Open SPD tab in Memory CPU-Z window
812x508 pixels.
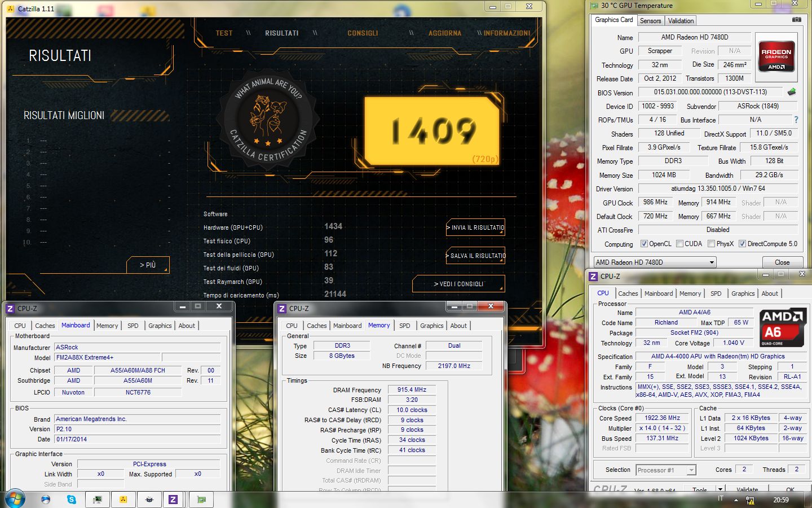[x=405, y=326]
